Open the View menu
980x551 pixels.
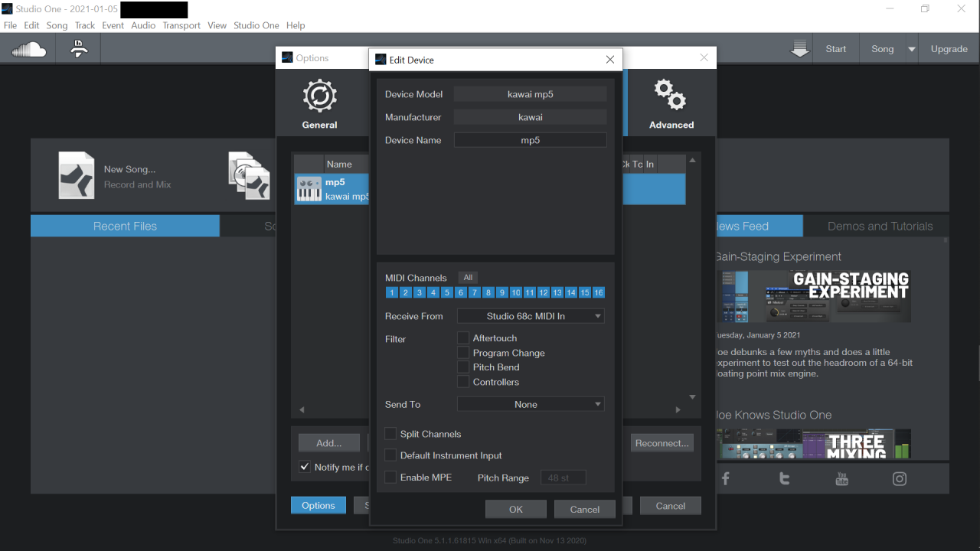tap(217, 25)
